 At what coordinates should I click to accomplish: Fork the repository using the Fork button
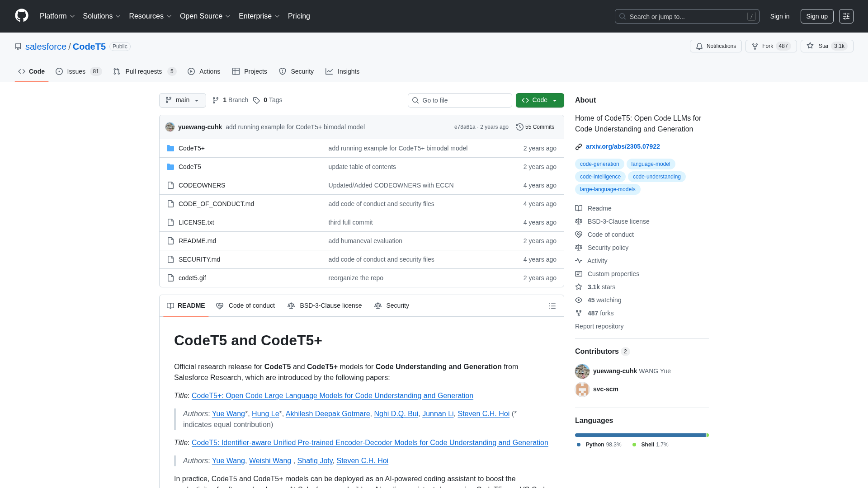[771, 46]
